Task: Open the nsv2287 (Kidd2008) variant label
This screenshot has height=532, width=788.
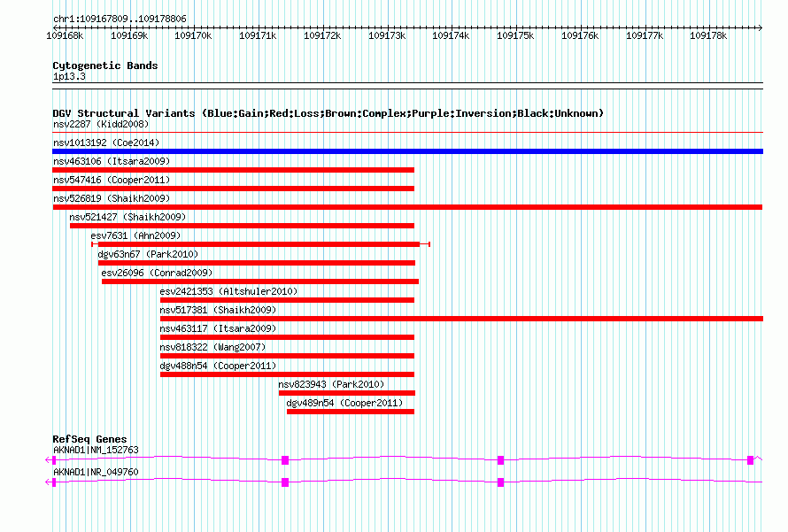Action: 101,125
